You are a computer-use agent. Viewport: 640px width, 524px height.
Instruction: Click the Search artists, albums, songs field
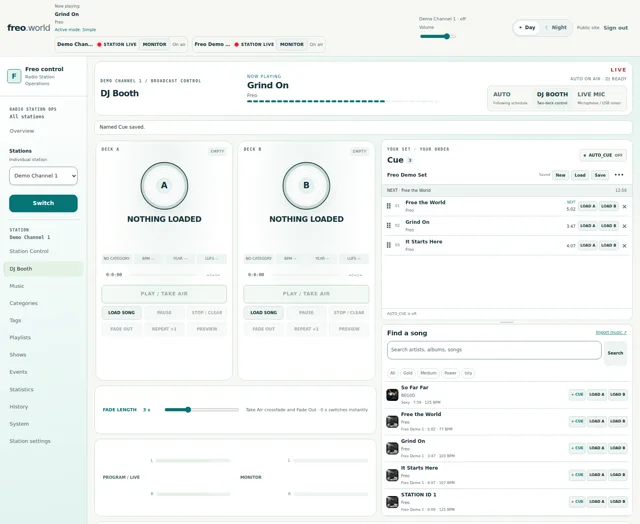[x=494, y=350]
